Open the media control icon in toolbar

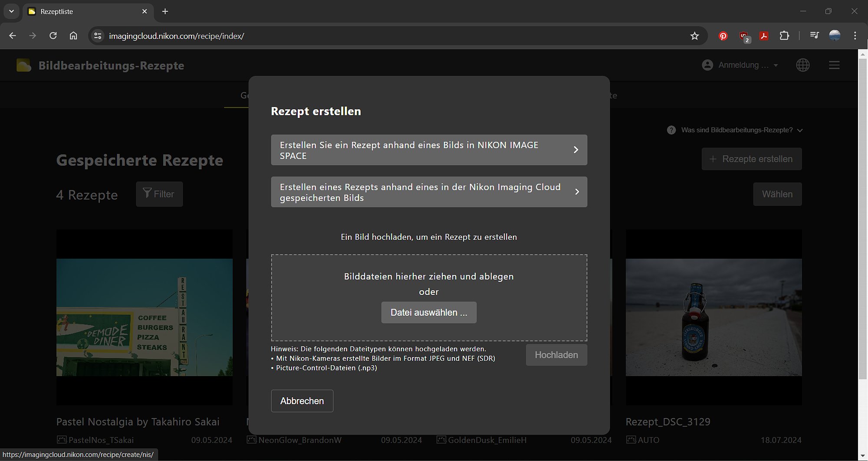814,36
